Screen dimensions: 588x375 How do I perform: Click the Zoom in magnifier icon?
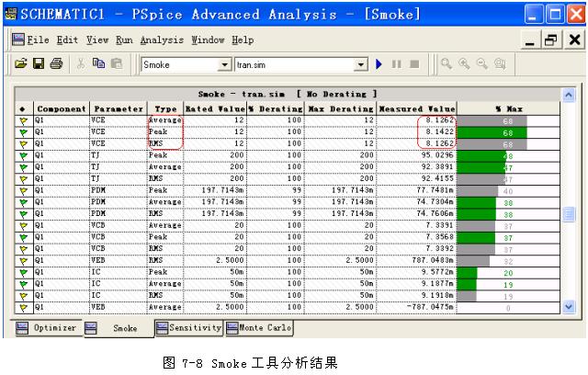pyautogui.click(x=464, y=63)
